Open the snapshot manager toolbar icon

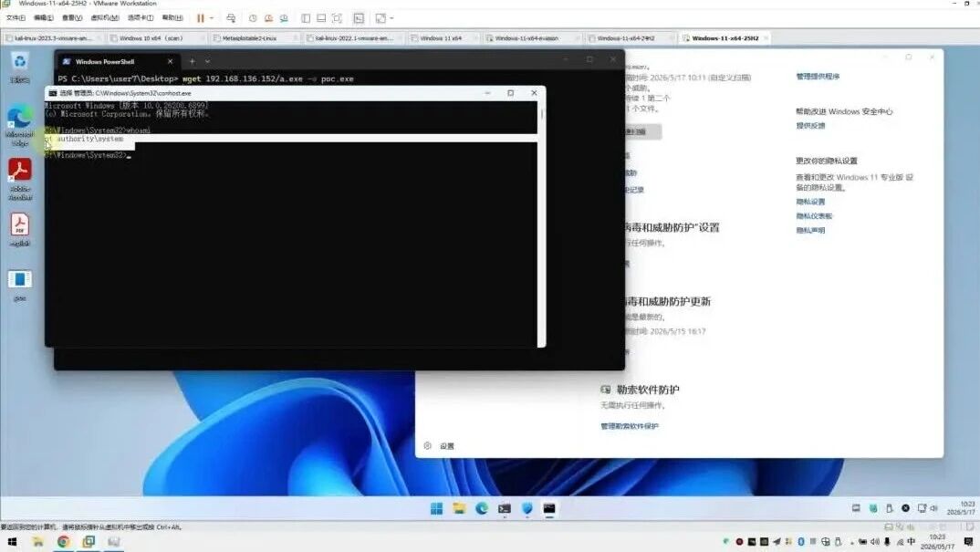(284, 18)
